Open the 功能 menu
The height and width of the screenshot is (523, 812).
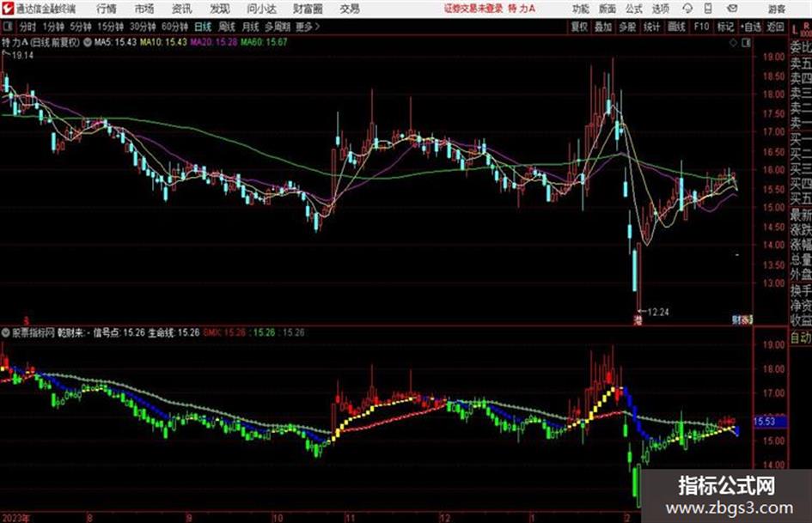coord(581,9)
